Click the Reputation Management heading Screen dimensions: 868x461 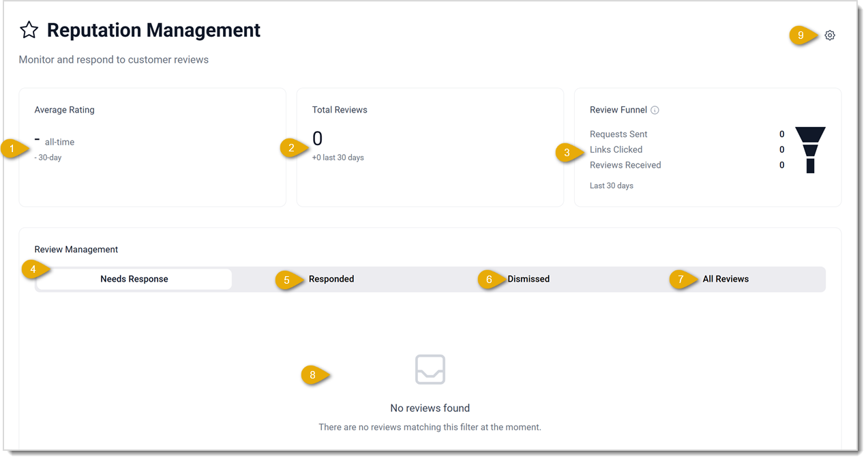[153, 30]
